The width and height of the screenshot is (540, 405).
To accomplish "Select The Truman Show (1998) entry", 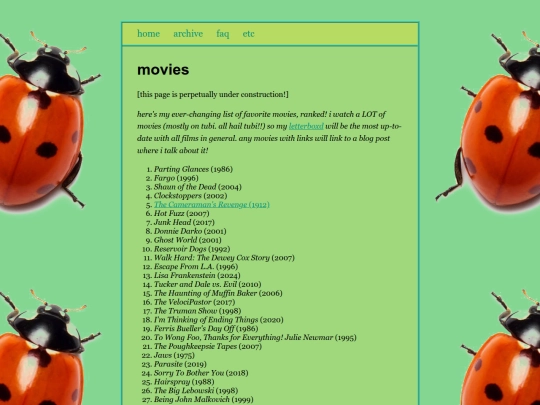I will 197,311.
